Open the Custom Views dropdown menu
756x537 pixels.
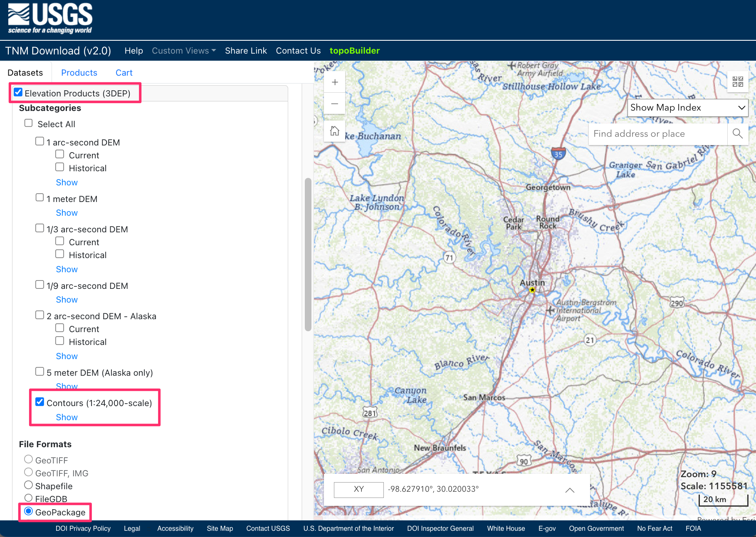[x=183, y=51]
